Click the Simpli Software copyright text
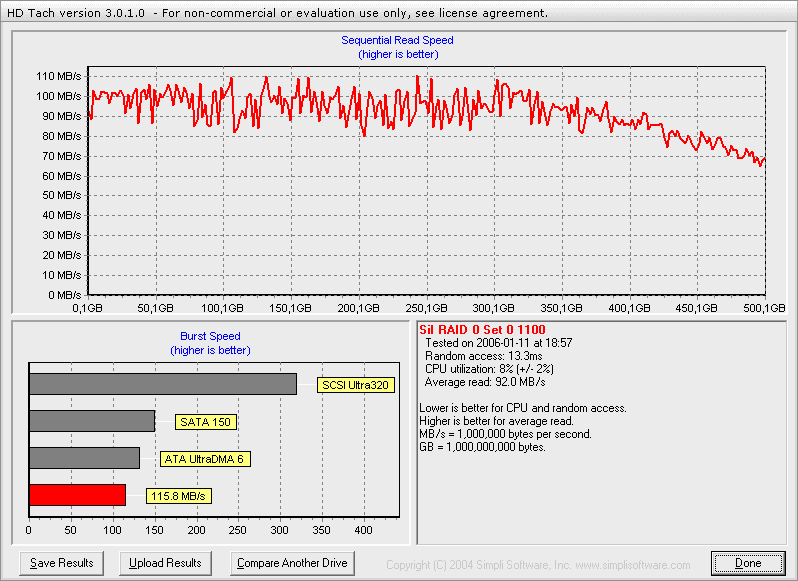The height and width of the screenshot is (581, 798). click(x=538, y=565)
